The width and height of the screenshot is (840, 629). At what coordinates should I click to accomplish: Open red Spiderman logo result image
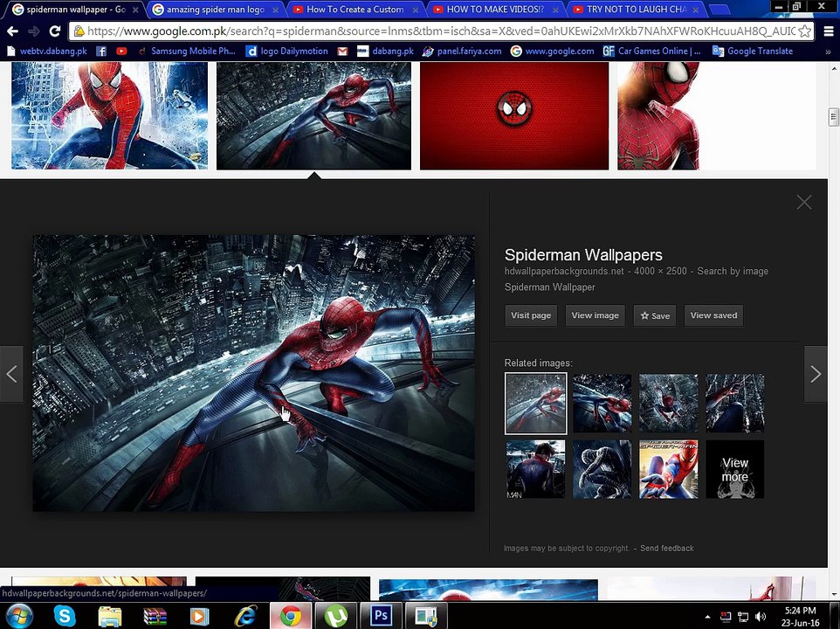(513, 115)
